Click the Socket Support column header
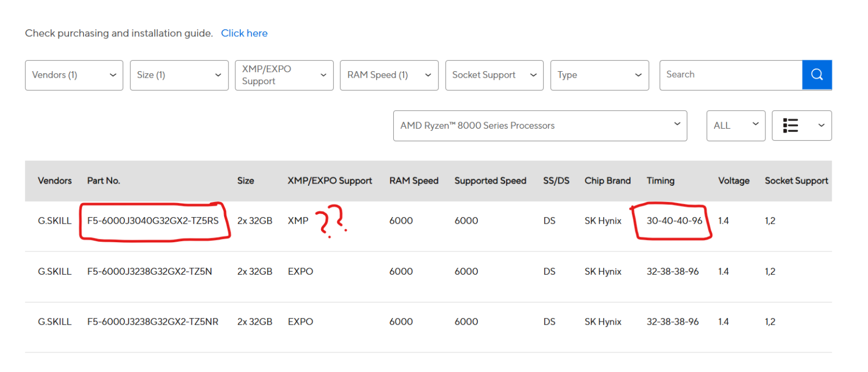 click(x=796, y=181)
